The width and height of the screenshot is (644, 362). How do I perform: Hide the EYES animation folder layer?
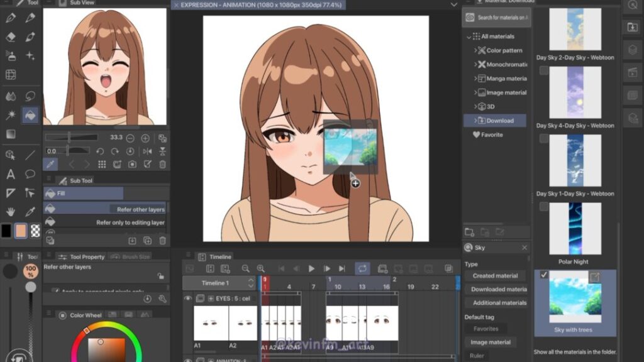point(187,299)
